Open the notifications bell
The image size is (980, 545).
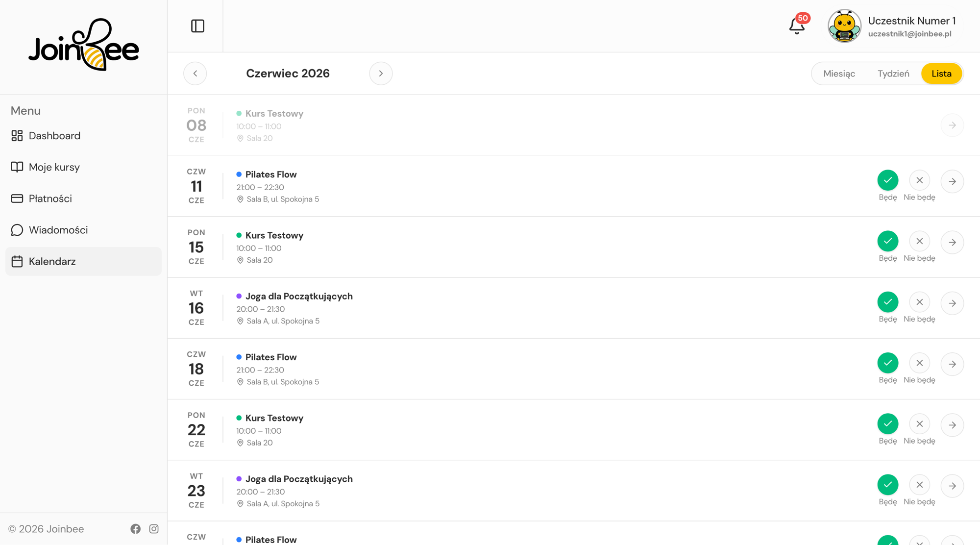797,26
